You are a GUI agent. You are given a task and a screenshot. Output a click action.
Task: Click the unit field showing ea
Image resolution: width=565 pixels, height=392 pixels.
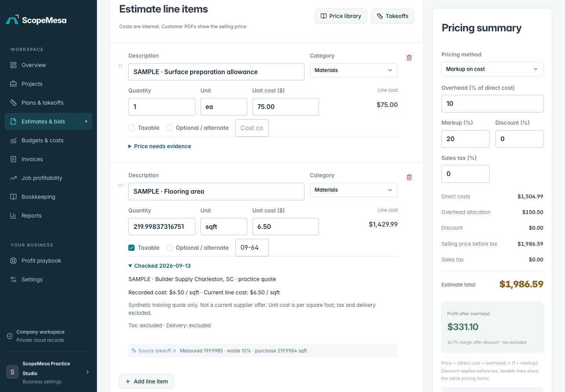(x=224, y=107)
